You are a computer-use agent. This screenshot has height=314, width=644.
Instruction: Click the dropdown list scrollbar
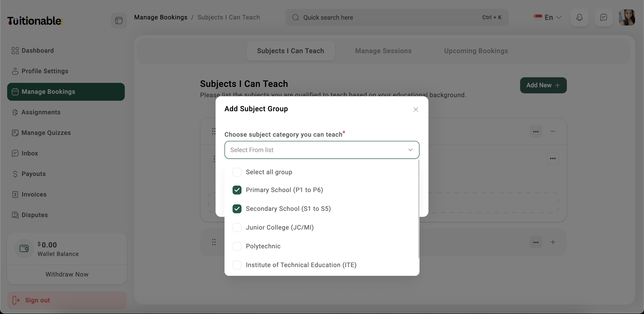tap(419, 209)
